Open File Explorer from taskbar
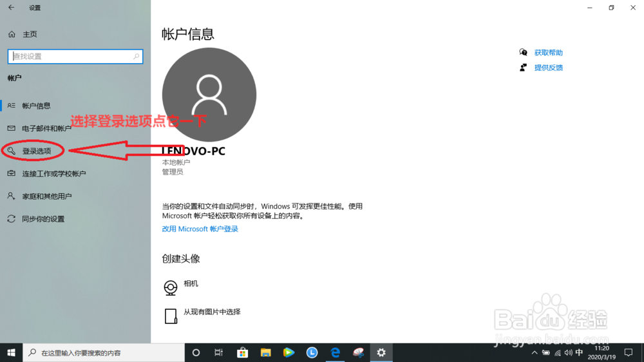 (266, 352)
